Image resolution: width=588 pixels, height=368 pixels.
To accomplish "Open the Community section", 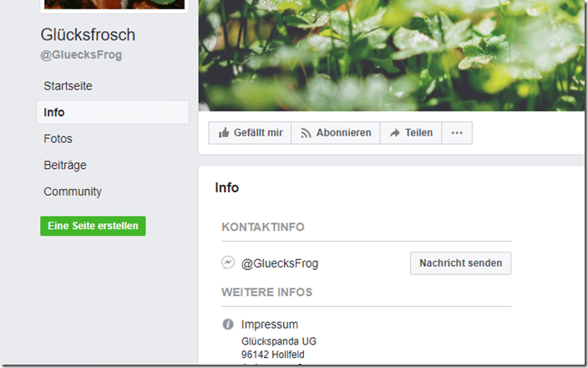I will tap(73, 192).
